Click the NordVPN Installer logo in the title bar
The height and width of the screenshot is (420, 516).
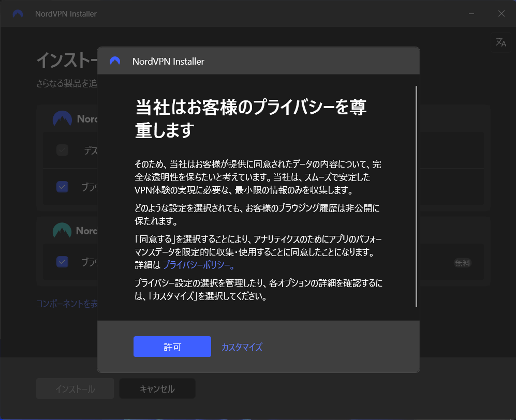tap(17, 14)
